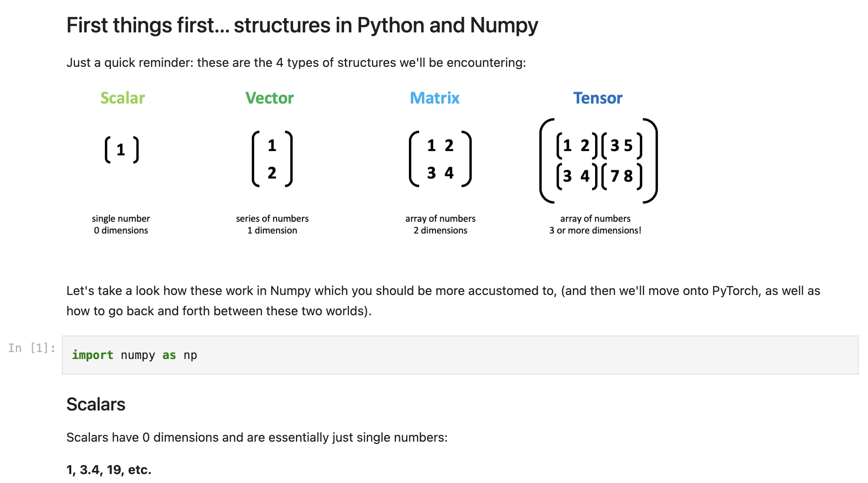
Task: Click the code cell containing import numpy
Action: coord(460,355)
